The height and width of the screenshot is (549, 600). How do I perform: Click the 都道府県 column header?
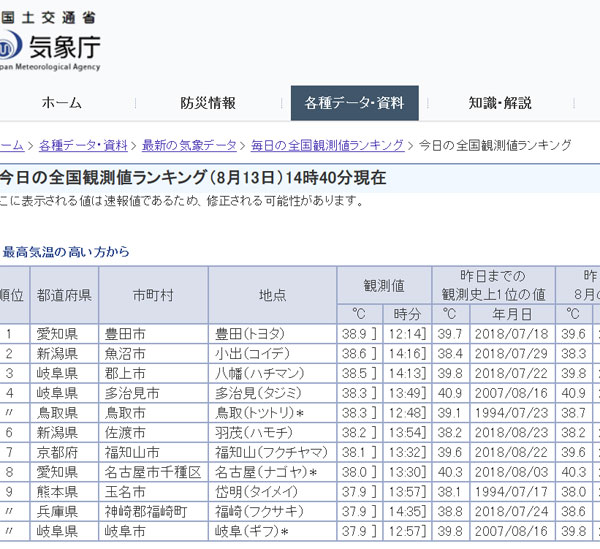pos(64,295)
